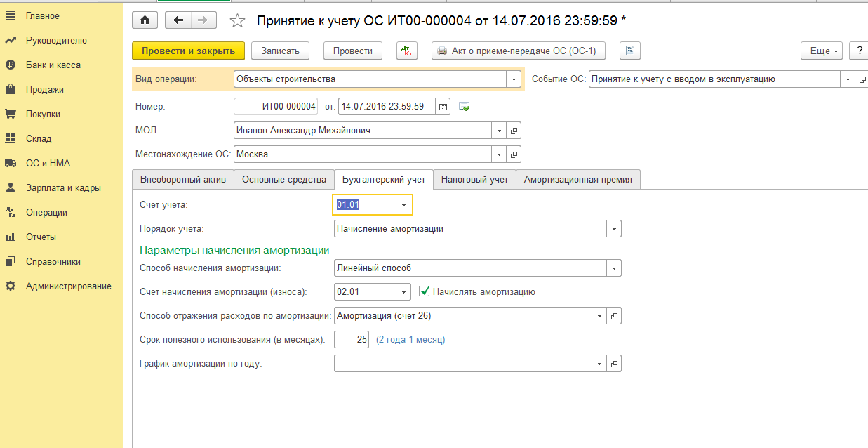This screenshot has width=868, height=448.
Task: Open the report icon beside ОС-1 button
Action: point(631,51)
